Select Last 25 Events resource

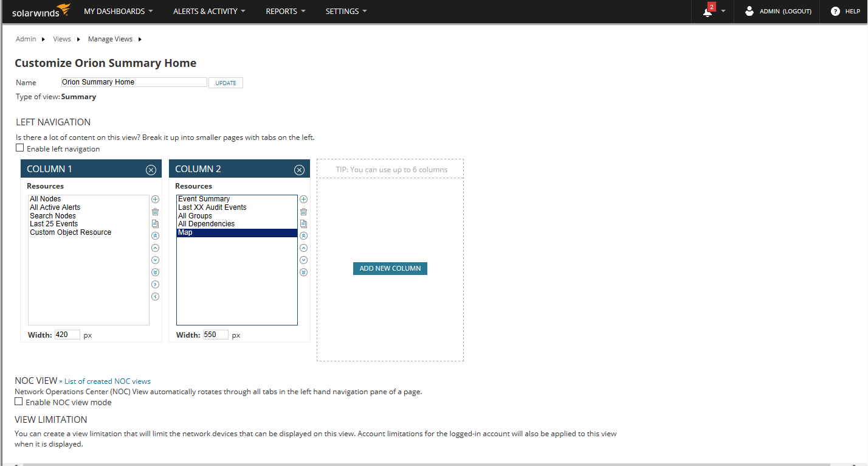point(89,224)
